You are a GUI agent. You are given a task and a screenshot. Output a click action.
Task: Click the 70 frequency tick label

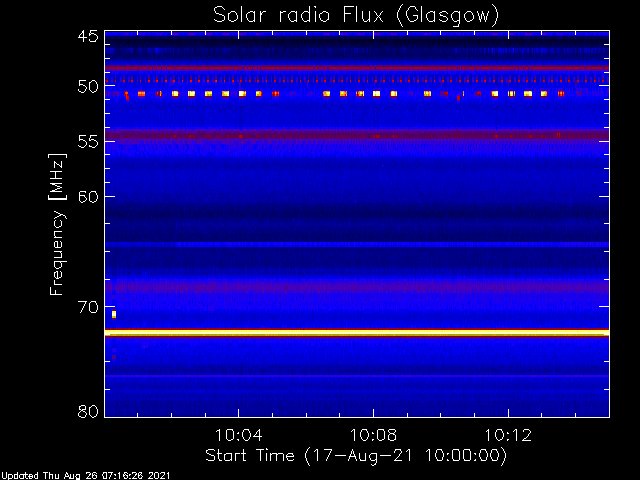(88, 307)
